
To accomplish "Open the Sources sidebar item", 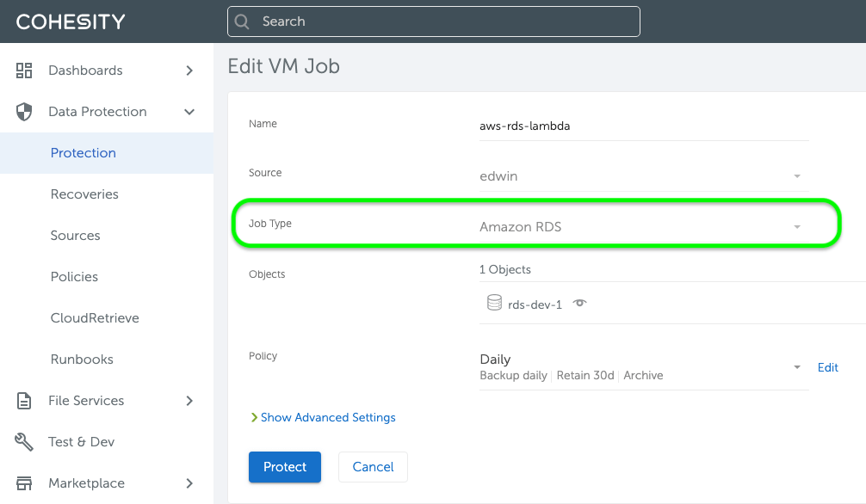I will 75,236.
